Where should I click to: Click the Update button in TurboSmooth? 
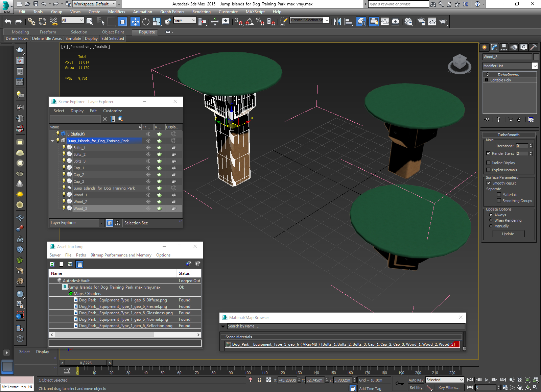click(508, 234)
